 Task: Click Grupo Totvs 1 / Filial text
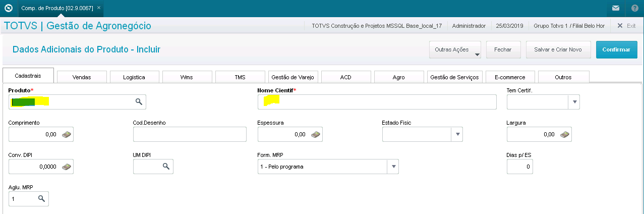(569, 25)
